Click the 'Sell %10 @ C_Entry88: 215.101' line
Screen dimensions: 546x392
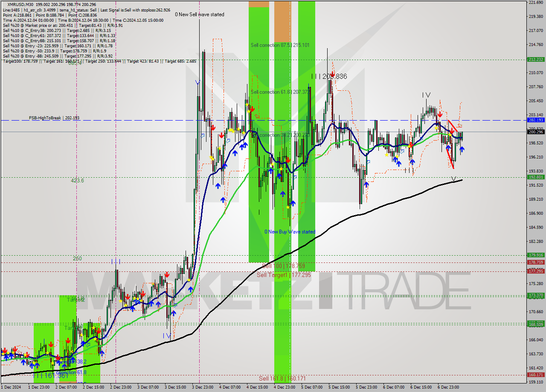click(x=58, y=40)
